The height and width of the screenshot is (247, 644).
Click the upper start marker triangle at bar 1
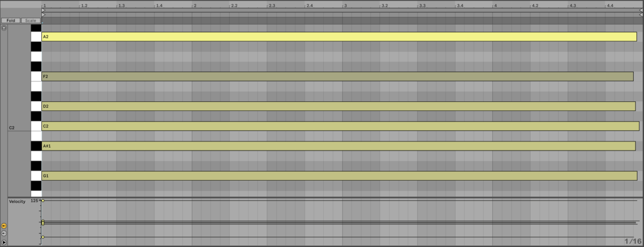(43, 10)
